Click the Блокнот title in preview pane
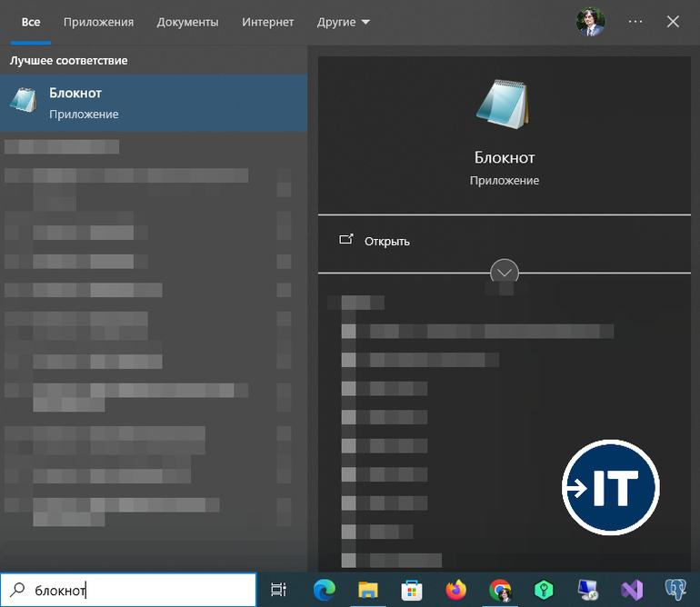 [x=505, y=157]
